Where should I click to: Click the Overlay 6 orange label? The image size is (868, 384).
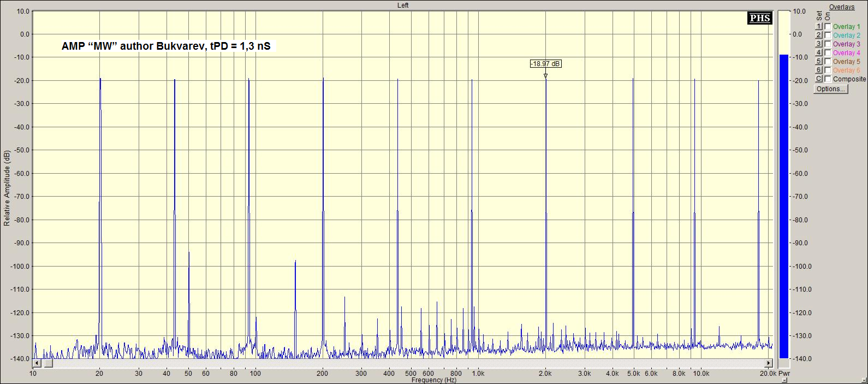click(x=846, y=70)
